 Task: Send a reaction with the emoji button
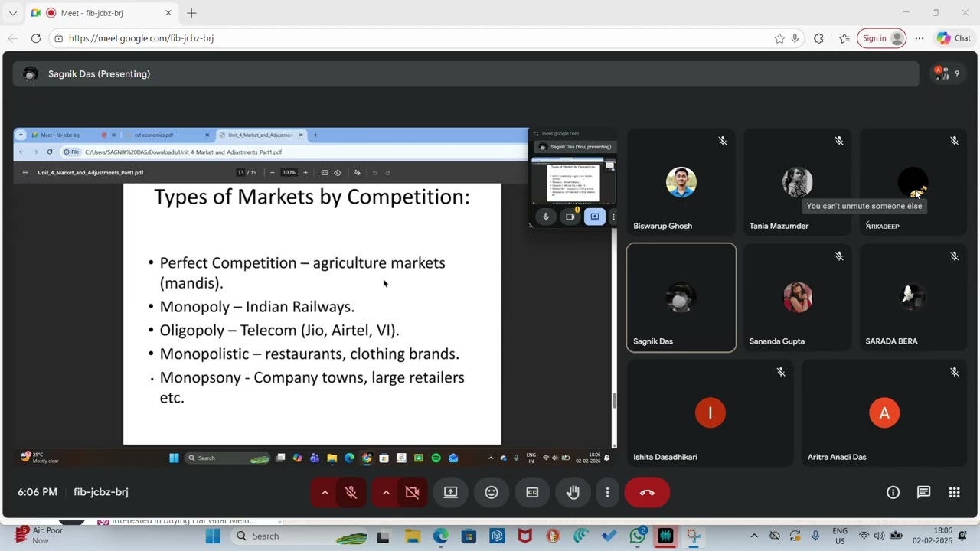492,492
